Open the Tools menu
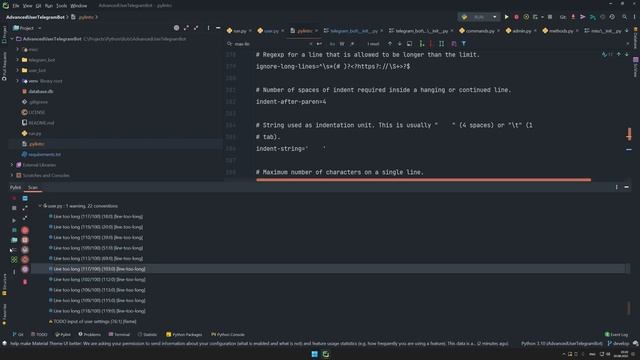The image size is (640, 360). (x=62, y=6)
